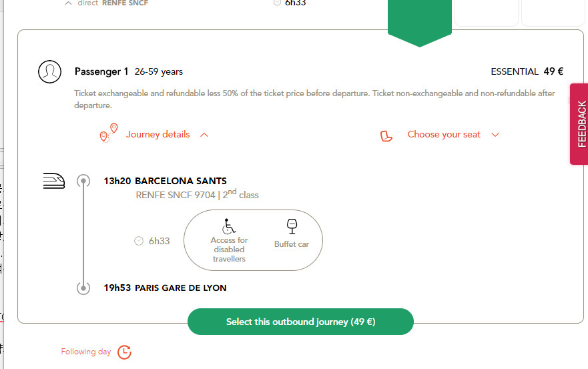Click the clock icon next to 6h33 duration
Image resolution: width=588 pixels, height=369 pixels.
(x=139, y=241)
